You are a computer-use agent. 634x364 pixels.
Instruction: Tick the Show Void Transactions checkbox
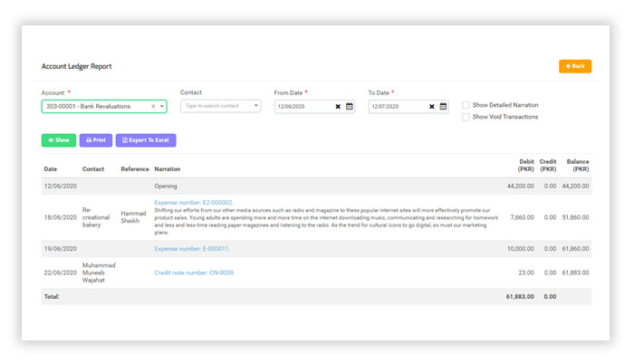tap(466, 117)
